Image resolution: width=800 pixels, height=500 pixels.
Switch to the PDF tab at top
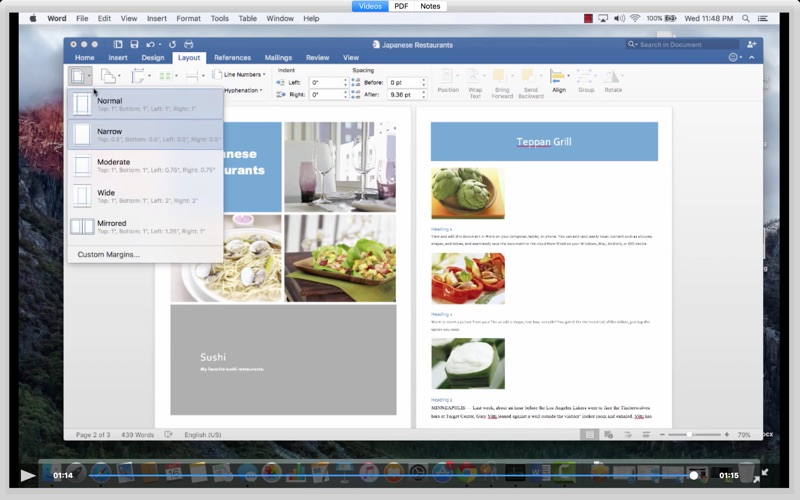[x=401, y=6]
